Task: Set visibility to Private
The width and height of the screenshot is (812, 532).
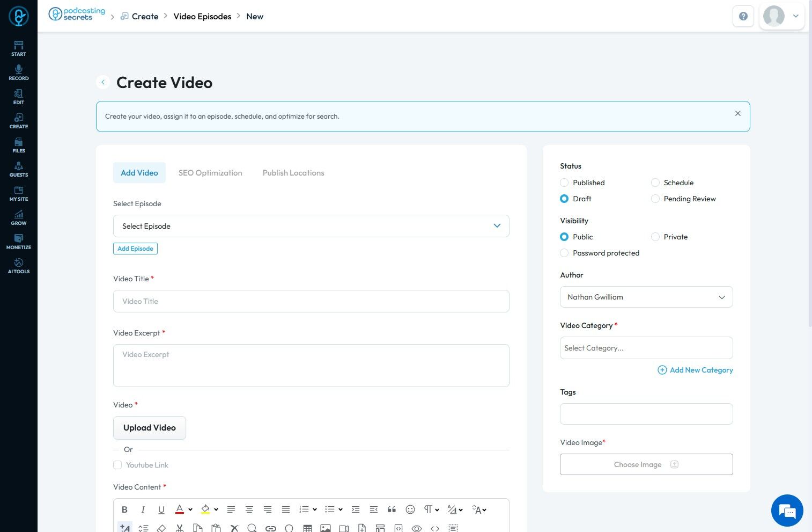Action: coord(655,237)
